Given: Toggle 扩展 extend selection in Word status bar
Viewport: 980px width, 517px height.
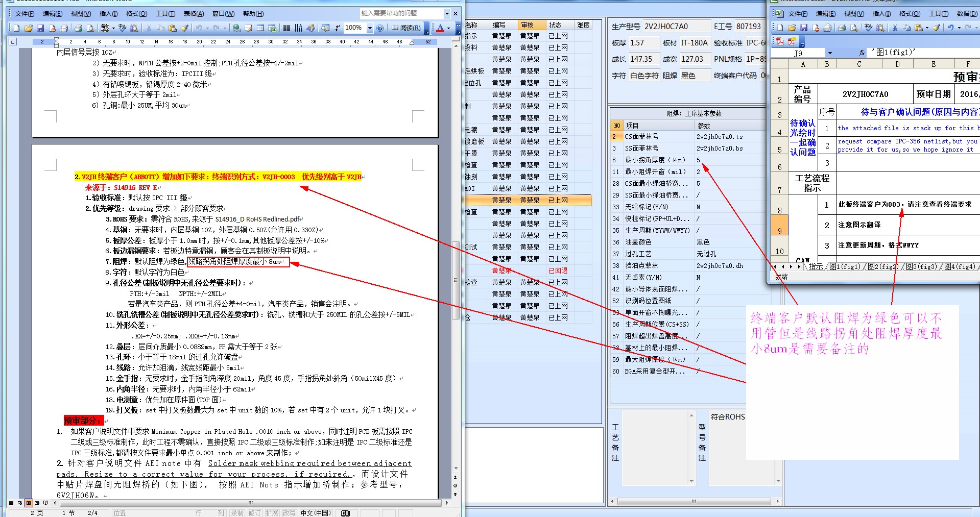Looking at the screenshot, I should click(x=272, y=513).
